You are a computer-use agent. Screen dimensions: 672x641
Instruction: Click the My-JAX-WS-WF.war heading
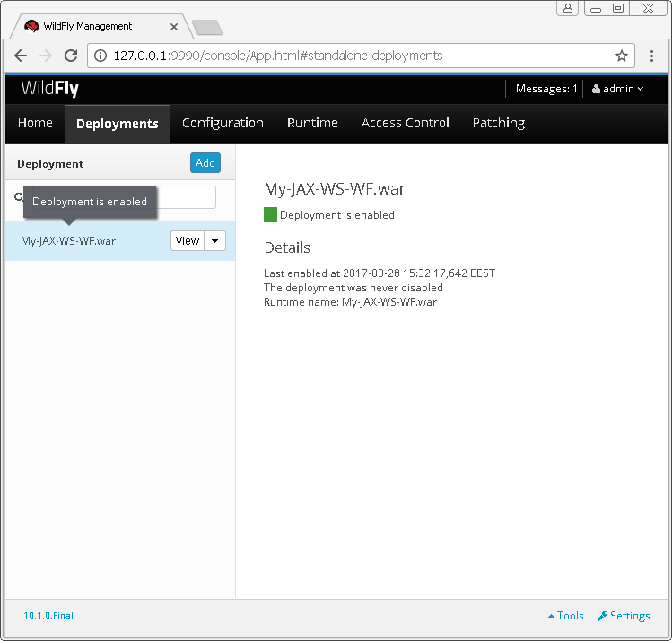point(335,189)
